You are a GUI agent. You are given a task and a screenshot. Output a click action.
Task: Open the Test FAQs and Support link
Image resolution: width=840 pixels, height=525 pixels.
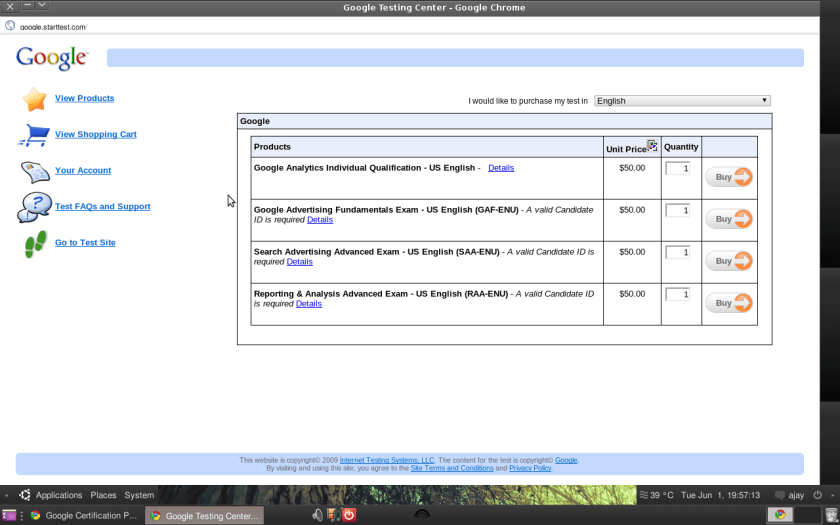click(x=102, y=207)
